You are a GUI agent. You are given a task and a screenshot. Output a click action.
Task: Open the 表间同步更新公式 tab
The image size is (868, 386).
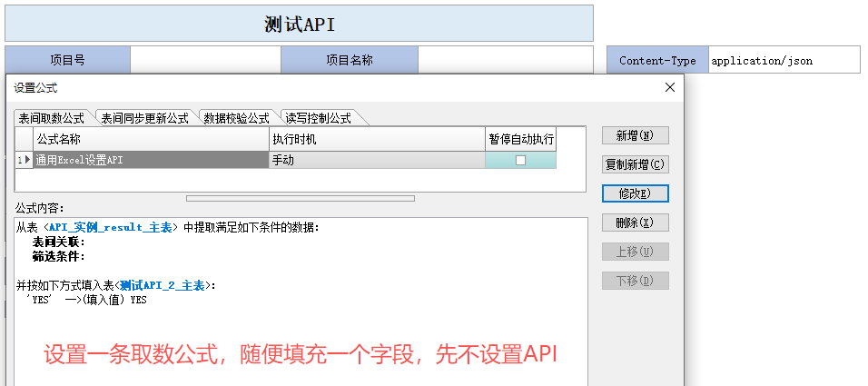(x=145, y=118)
